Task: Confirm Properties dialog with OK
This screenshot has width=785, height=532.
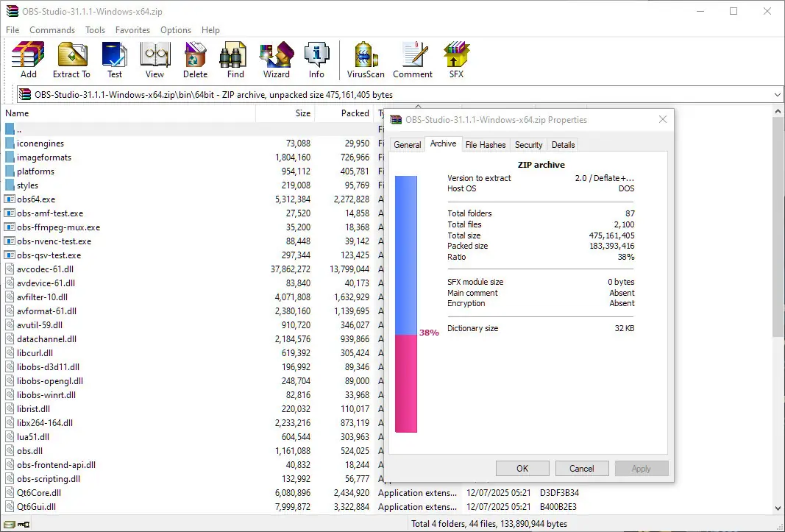Action: coord(522,469)
